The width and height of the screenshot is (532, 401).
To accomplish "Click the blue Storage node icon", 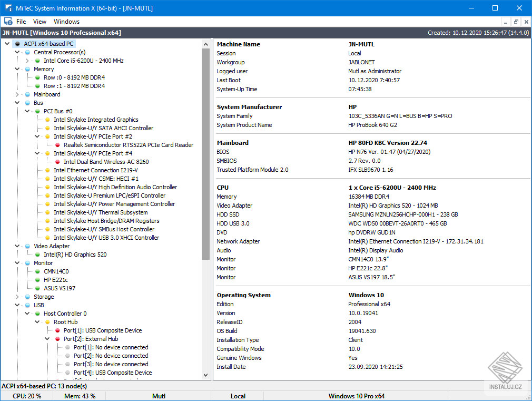I will tap(28, 297).
